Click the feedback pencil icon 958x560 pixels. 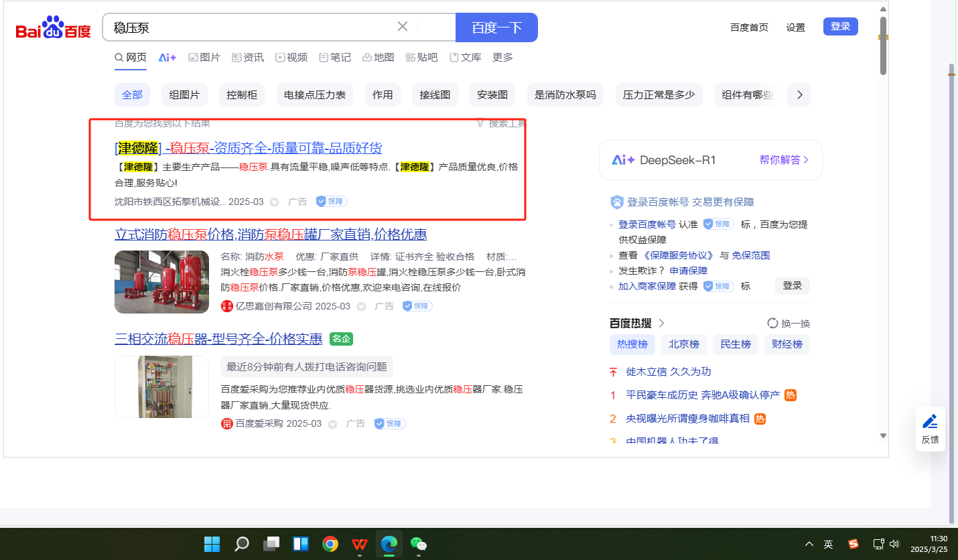(x=930, y=422)
